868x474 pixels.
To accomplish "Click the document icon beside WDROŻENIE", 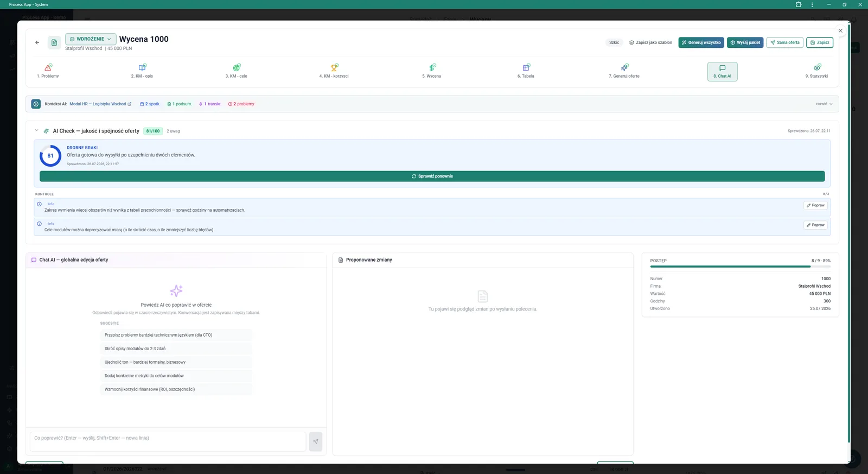I will [x=54, y=42].
